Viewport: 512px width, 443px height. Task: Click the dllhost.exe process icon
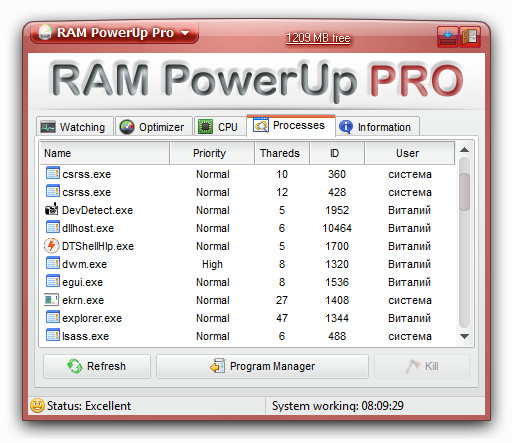click(x=52, y=227)
